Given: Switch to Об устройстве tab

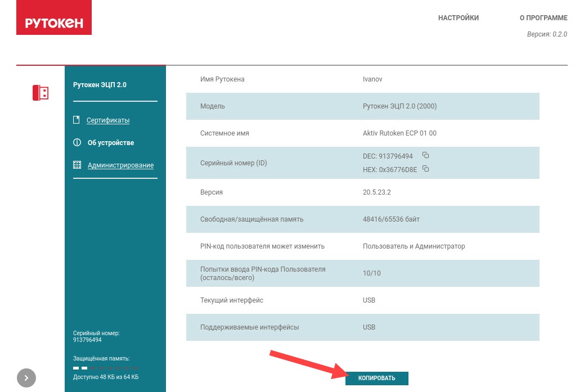Looking at the screenshot, I should point(111,143).
